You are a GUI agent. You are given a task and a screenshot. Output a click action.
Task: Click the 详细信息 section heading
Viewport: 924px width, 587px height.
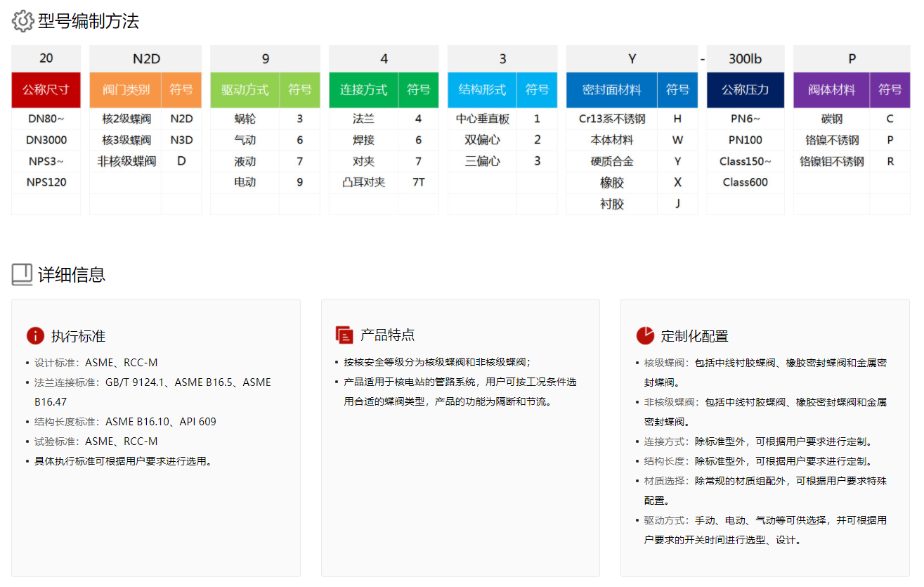72,275
